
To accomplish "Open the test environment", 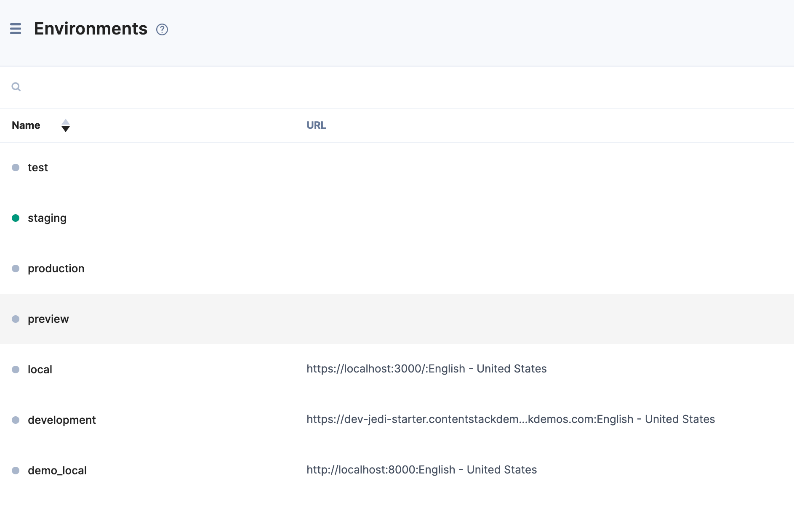I will coord(38,168).
